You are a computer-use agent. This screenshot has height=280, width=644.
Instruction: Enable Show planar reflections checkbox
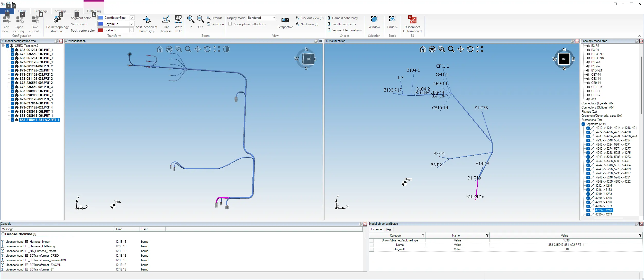tap(230, 24)
